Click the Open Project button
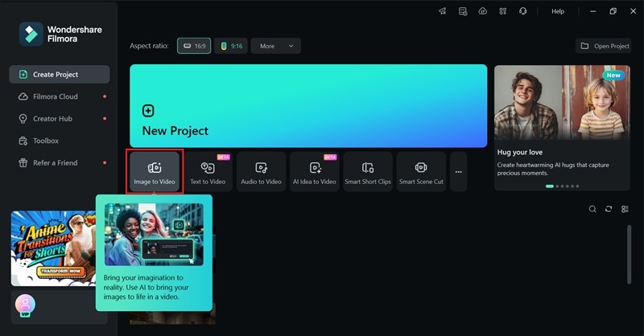Image resolution: width=644 pixels, height=336 pixels. [604, 46]
